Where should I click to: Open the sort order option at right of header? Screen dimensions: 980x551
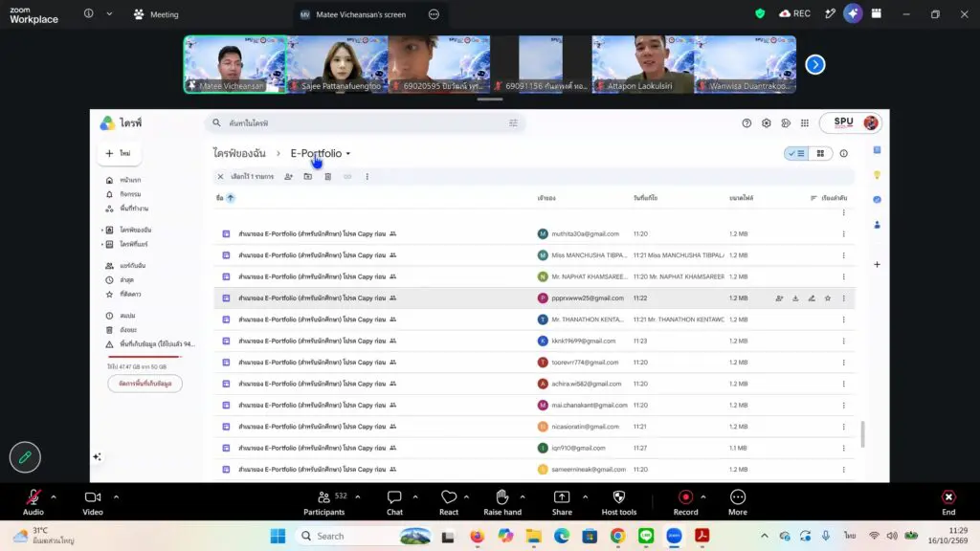pyautogui.click(x=829, y=198)
